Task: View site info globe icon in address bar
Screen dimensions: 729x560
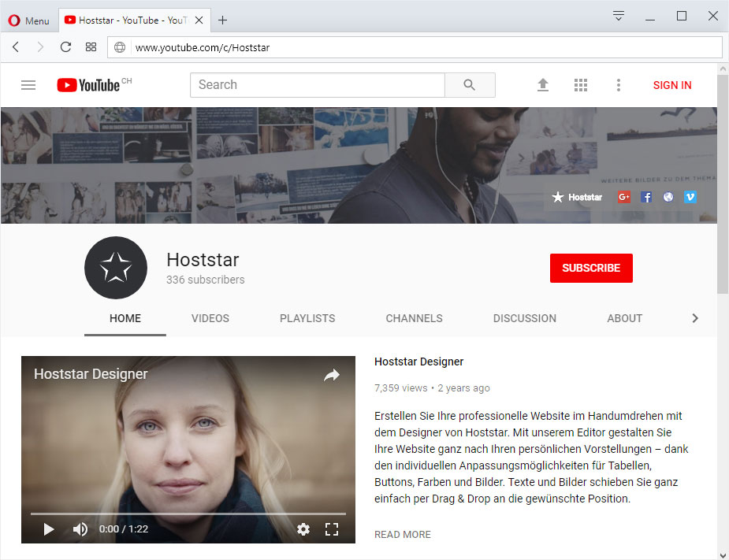Action: pos(120,47)
